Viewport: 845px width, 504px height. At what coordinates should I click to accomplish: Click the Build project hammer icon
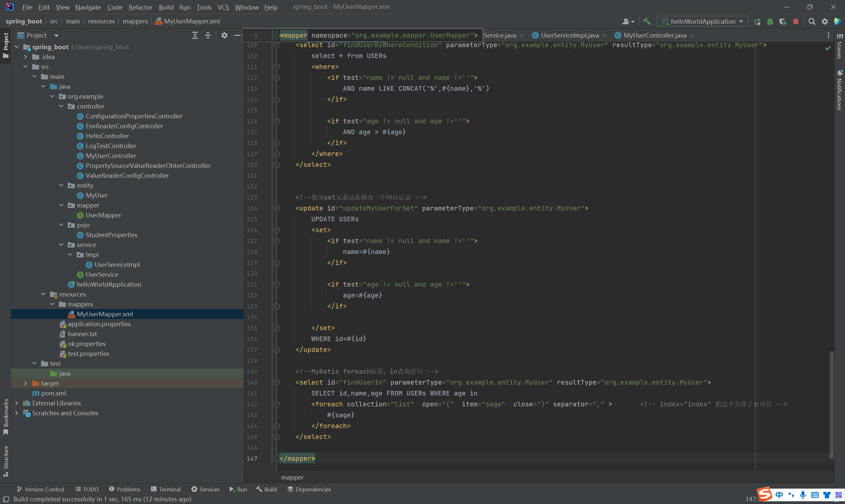coord(647,21)
